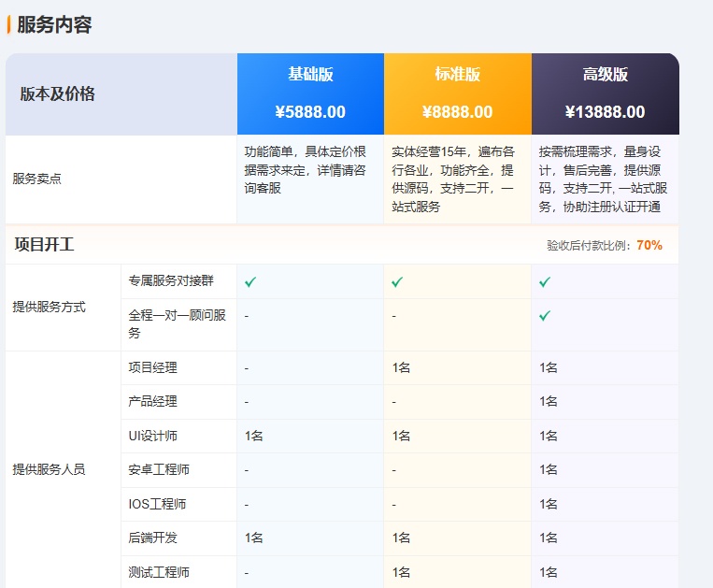Click the orange bar beside 服务内容 heading
This screenshot has height=588, width=713.
pyautogui.click(x=8, y=25)
